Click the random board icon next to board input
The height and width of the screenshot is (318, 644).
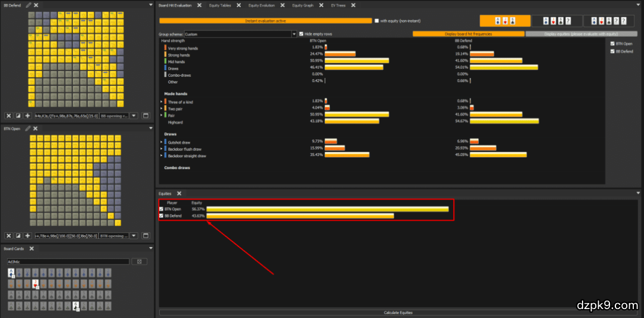tap(138, 261)
